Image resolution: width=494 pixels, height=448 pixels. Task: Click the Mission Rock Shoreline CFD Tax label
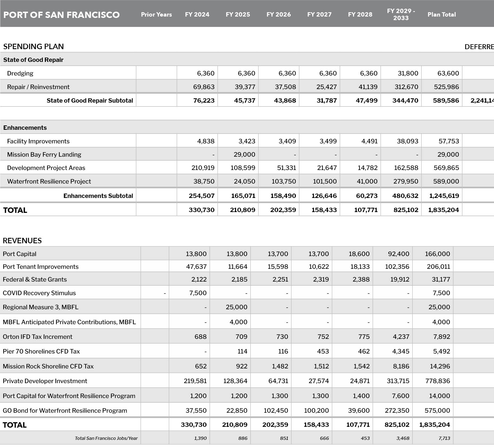[48, 366]
